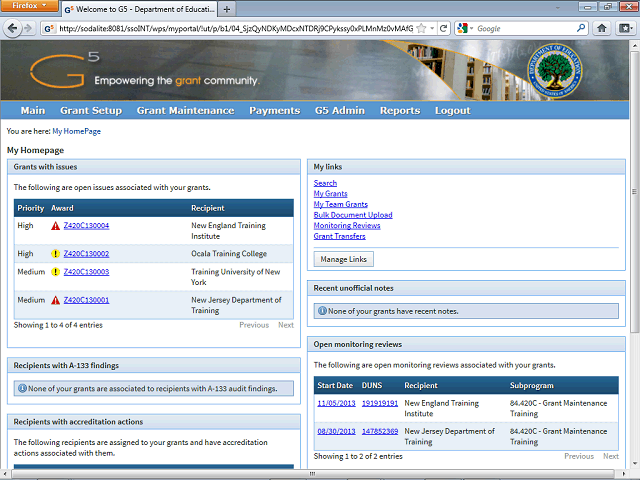Open the Google search engine icon dropdown
This screenshot has height=480, width=640.
[x=465, y=28]
